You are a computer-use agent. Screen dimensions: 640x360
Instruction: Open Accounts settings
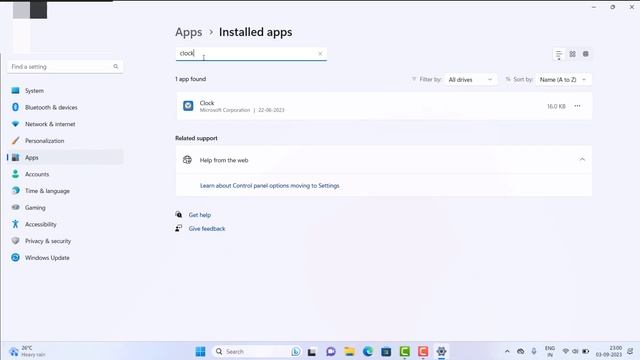click(65, 174)
